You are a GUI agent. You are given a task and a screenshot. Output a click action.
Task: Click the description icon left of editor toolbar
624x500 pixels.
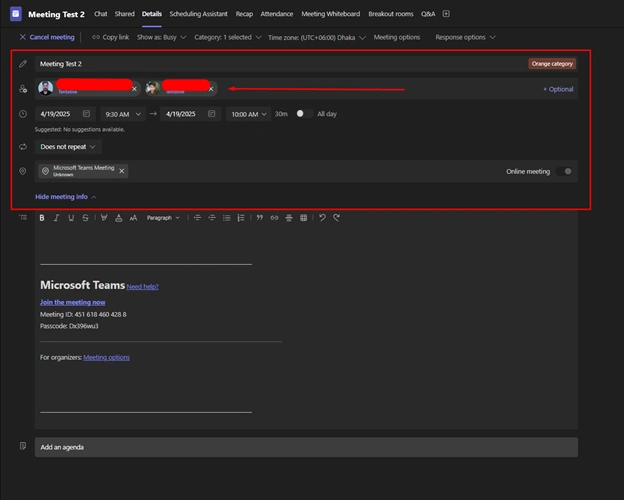(x=23, y=217)
